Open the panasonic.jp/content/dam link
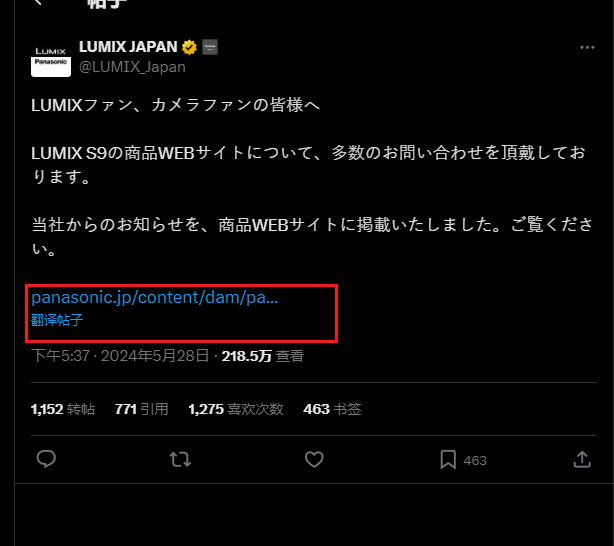The image size is (614, 546). pos(155,298)
